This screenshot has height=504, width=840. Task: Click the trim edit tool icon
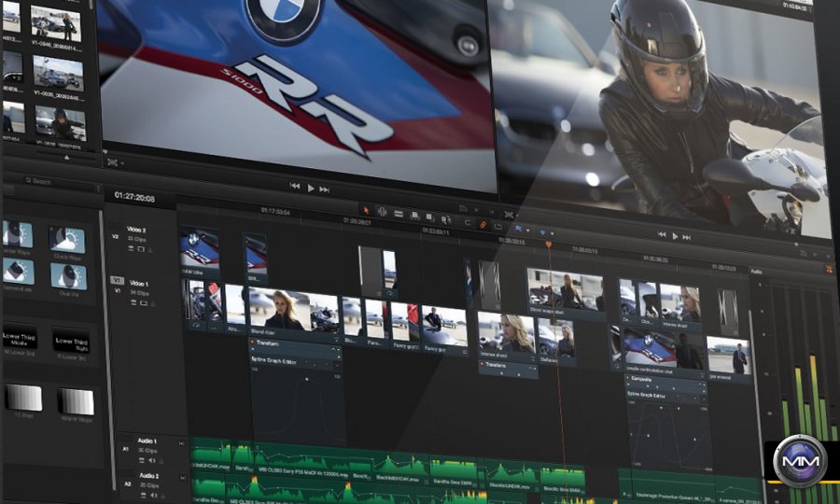(x=381, y=212)
